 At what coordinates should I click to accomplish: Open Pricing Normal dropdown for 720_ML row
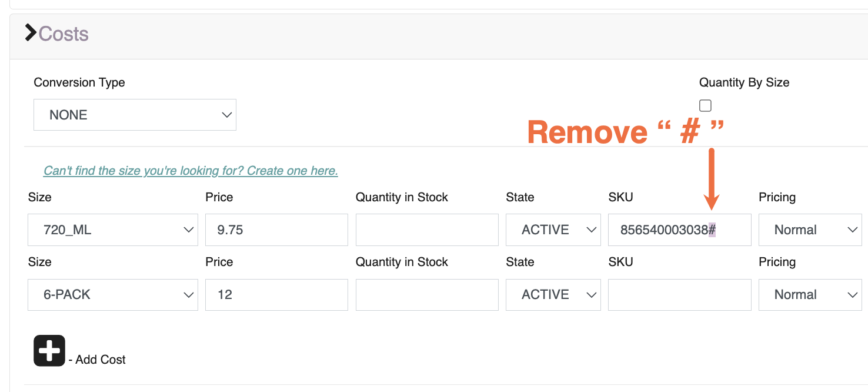point(810,230)
